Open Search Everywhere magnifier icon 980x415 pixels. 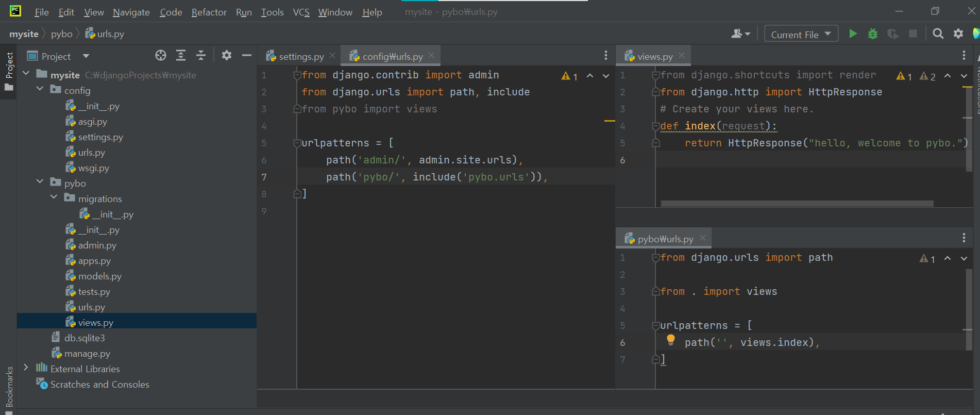[x=938, y=34]
